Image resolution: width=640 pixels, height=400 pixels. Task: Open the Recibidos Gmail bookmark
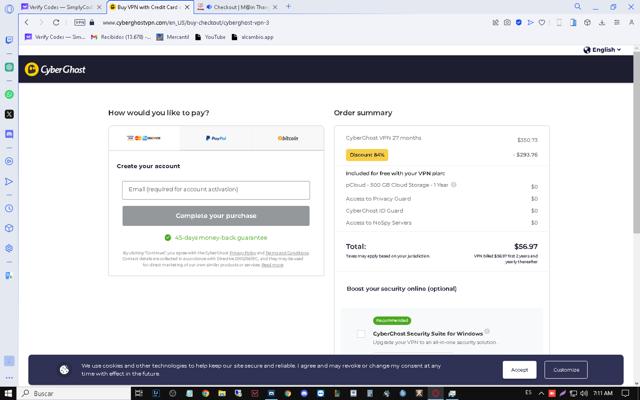coord(120,37)
